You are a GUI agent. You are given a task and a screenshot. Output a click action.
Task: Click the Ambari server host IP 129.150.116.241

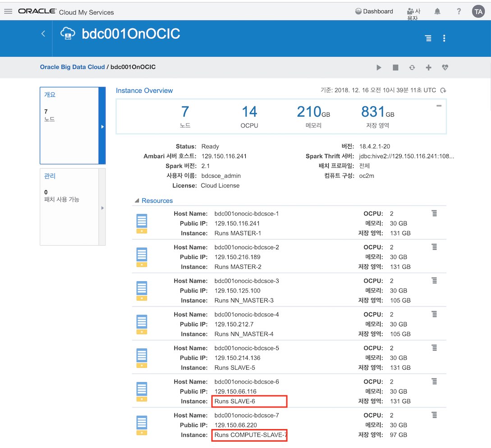224,156
